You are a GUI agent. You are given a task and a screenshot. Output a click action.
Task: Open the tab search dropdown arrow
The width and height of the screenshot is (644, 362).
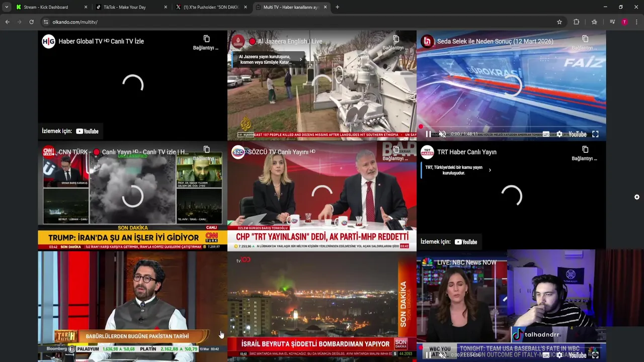(7, 7)
